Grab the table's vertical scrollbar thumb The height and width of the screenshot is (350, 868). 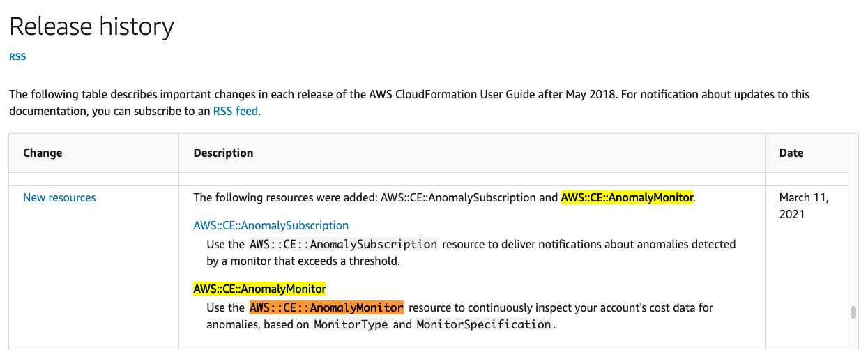(x=853, y=312)
